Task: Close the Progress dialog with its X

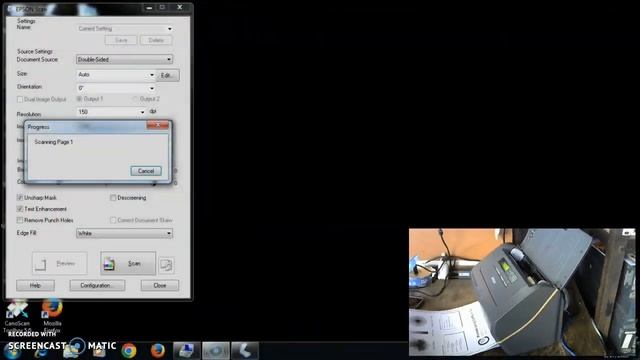Action: (158, 125)
